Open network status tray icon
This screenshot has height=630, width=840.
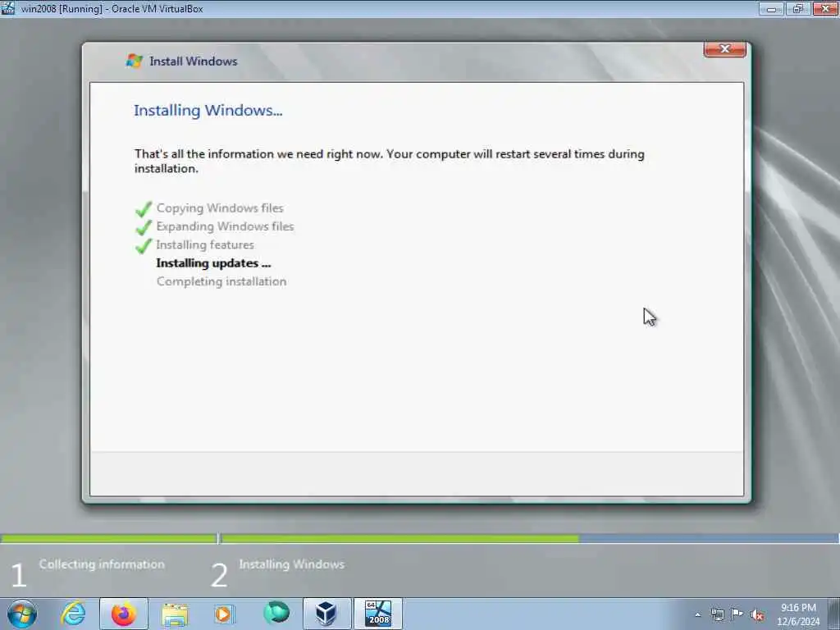pos(717,614)
